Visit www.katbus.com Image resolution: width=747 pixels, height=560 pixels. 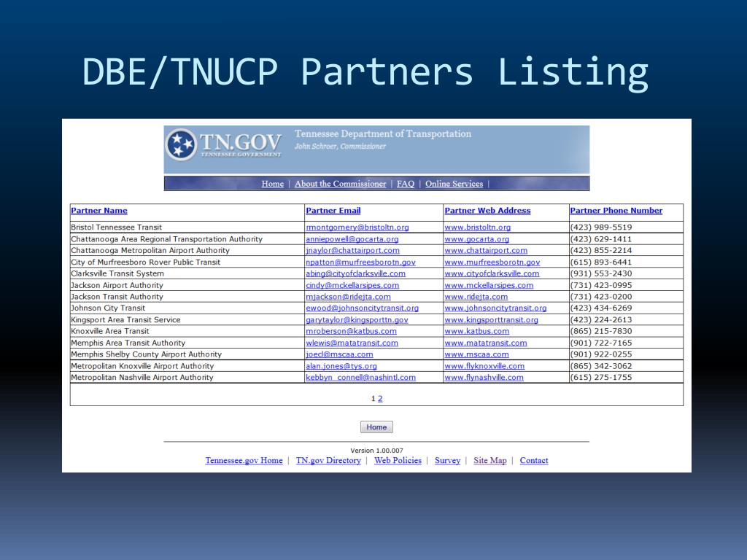point(477,332)
